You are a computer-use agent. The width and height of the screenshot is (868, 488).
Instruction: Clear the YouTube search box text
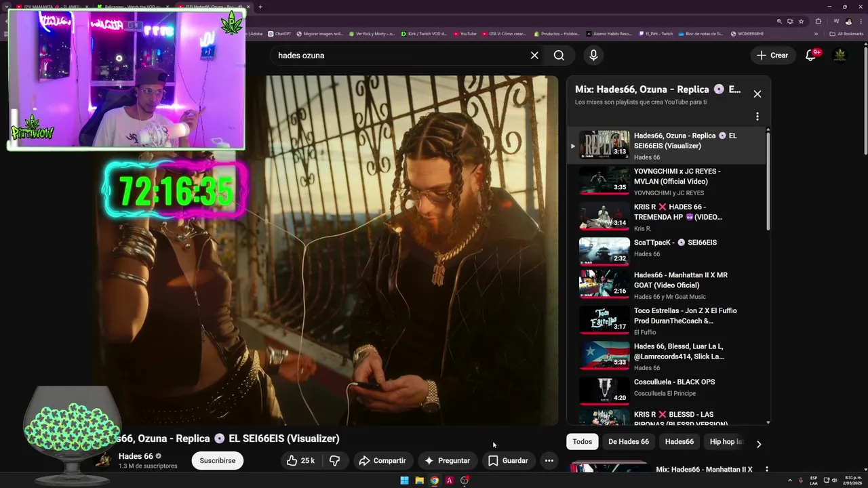[x=534, y=56]
